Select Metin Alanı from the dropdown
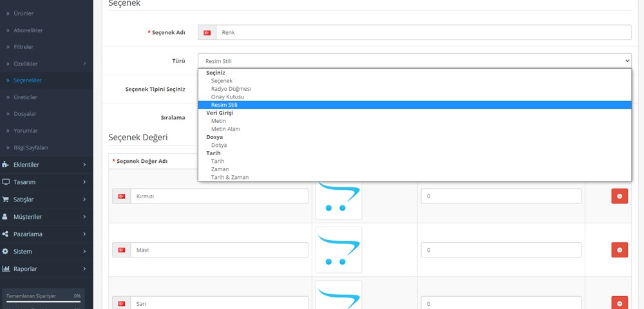This screenshot has height=309, width=644. [x=225, y=129]
